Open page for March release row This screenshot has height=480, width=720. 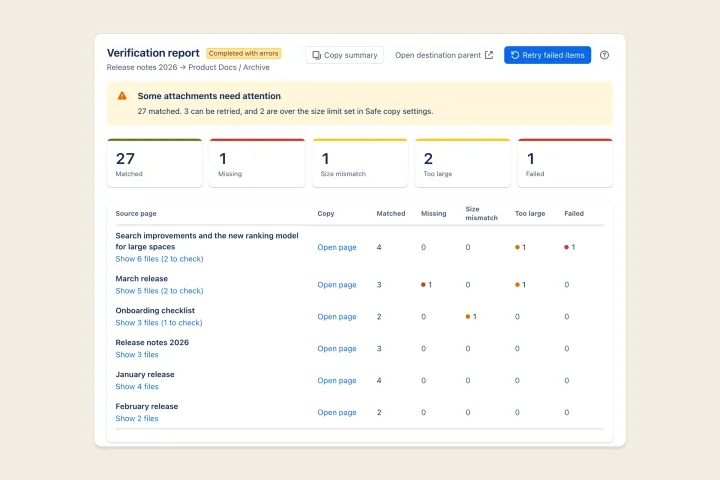coord(337,285)
